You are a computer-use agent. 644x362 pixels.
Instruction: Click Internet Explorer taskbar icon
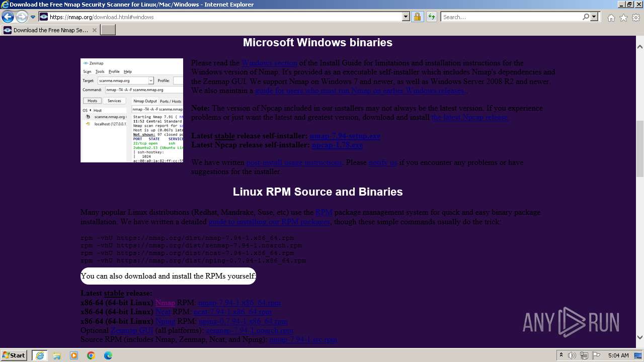coord(40,355)
